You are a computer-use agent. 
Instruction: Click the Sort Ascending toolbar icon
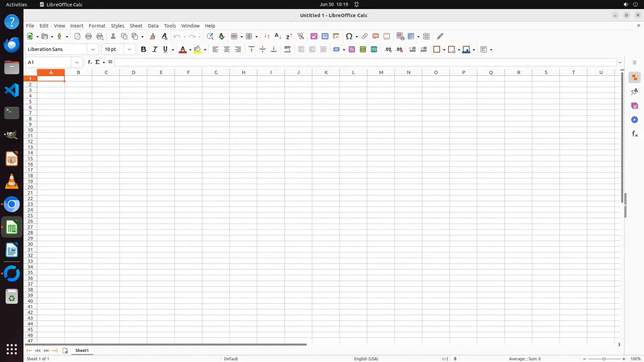coord(278,36)
